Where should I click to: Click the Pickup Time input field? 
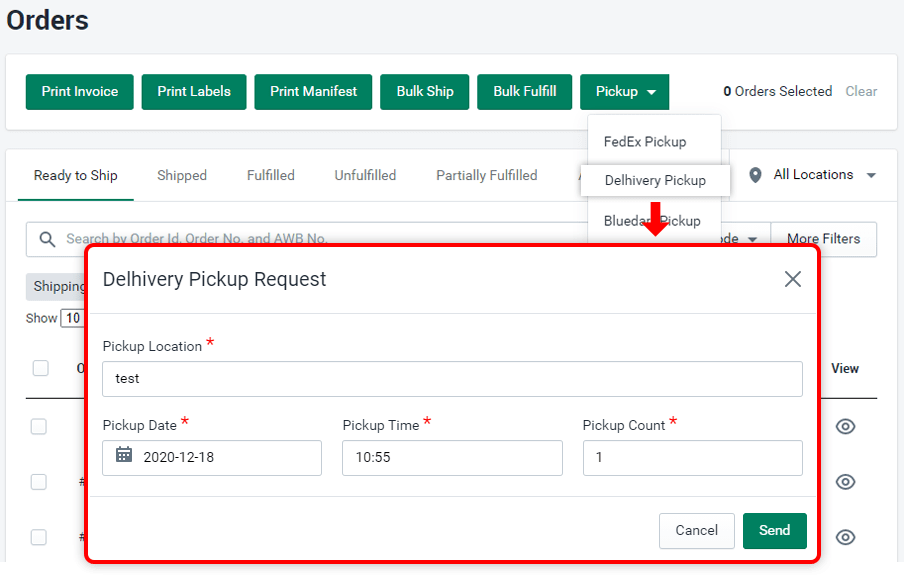pos(452,458)
